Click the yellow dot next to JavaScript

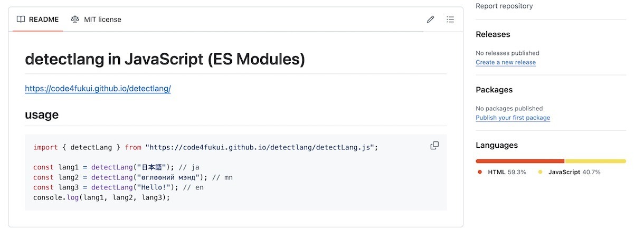pyautogui.click(x=541, y=172)
